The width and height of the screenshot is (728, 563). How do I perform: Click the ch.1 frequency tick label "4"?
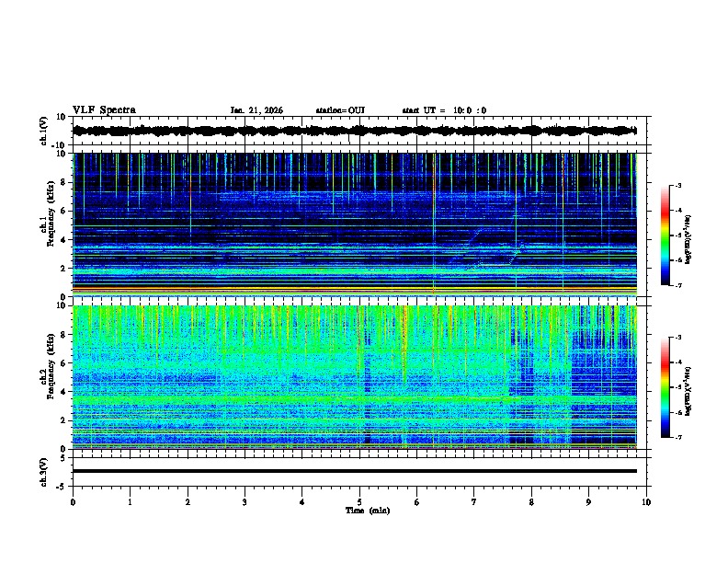coord(63,240)
